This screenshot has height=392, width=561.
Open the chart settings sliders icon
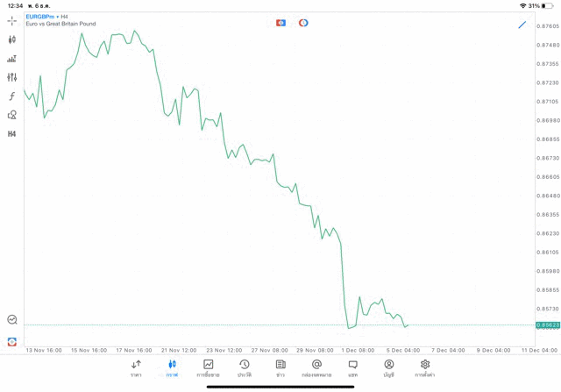pos(11,77)
